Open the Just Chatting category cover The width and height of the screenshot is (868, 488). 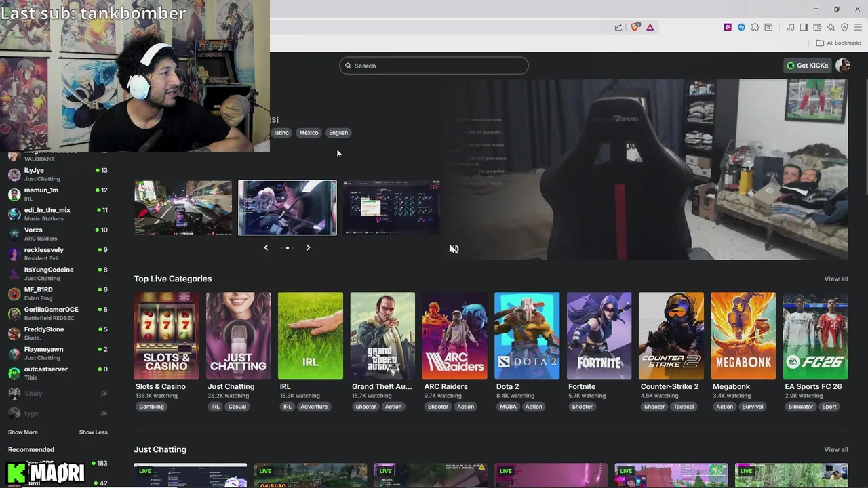[239, 335]
